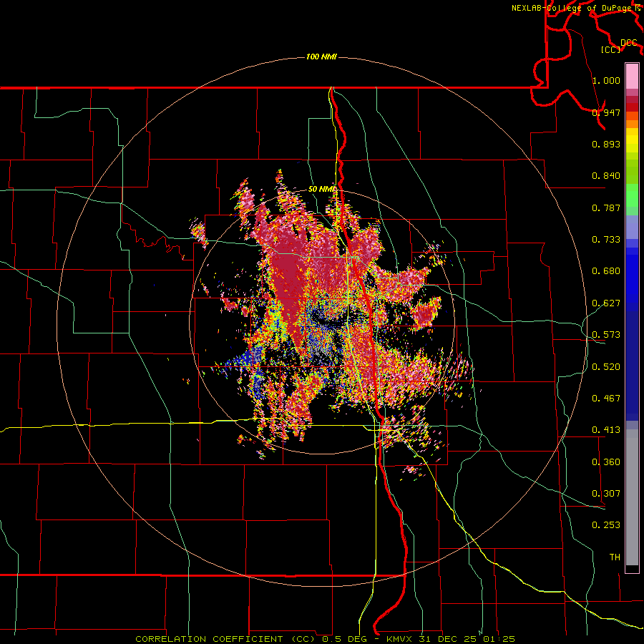The height and width of the screenshot is (644, 644).
Task: Click the 0.787 scale value
Action: (606, 208)
